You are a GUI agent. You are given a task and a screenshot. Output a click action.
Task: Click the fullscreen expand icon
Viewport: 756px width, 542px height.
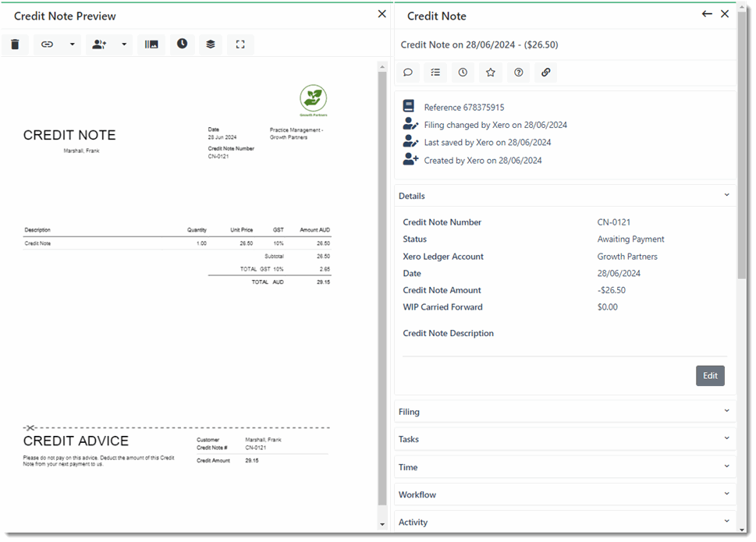click(240, 44)
